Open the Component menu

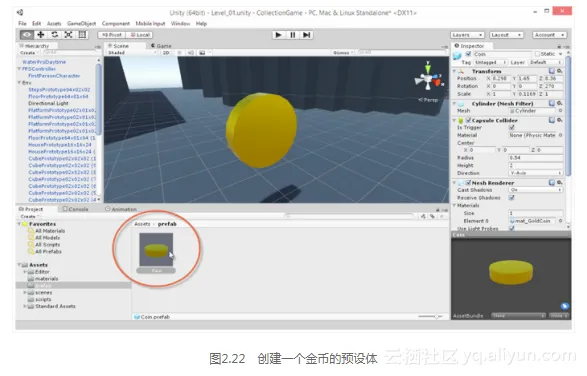click(x=116, y=24)
